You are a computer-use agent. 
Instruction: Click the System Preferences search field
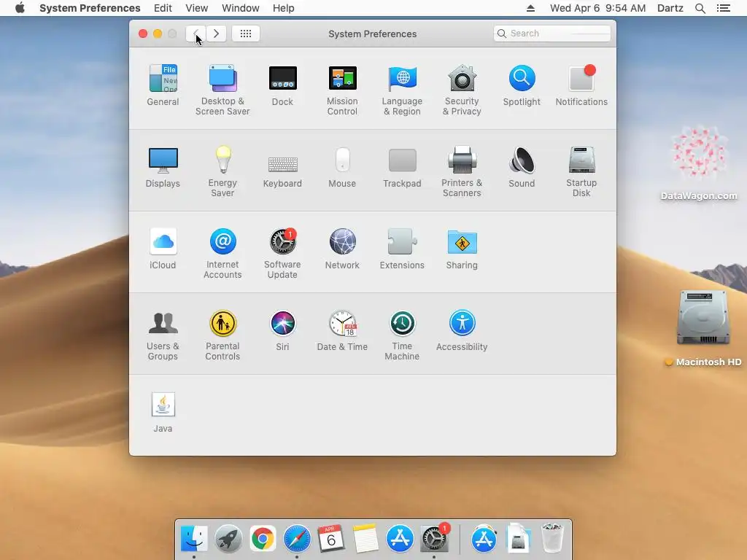552,34
